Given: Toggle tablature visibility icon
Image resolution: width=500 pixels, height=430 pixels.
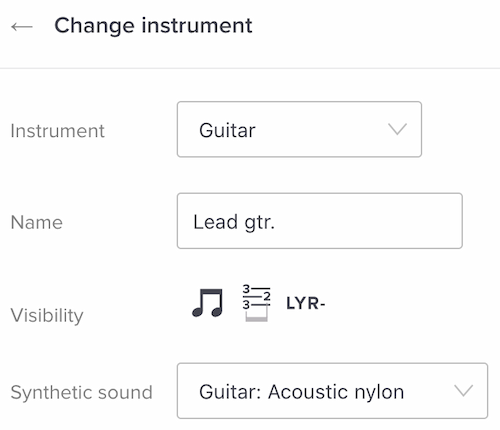Looking at the screenshot, I should click(256, 303).
